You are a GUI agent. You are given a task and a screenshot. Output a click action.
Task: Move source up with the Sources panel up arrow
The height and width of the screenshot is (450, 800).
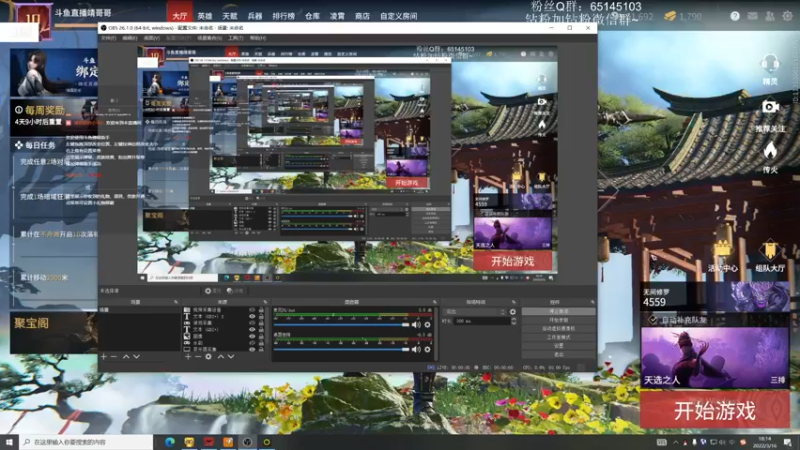(220, 357)
